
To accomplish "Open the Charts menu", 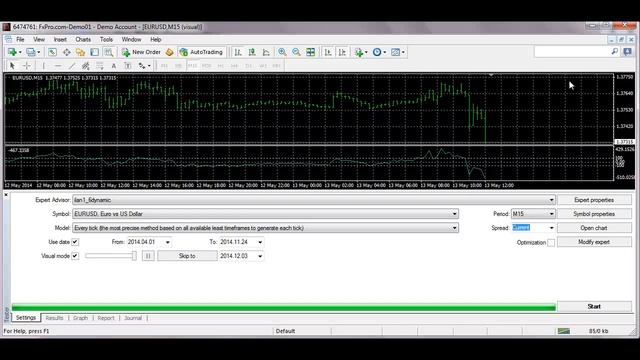I will pos(83,40).
